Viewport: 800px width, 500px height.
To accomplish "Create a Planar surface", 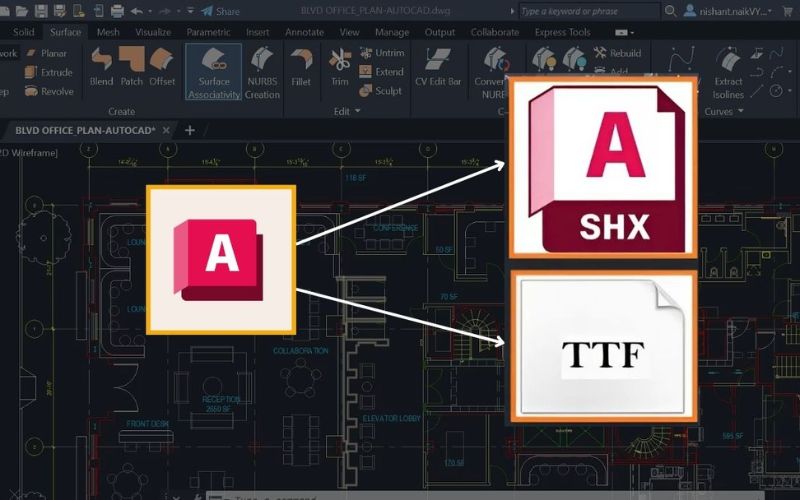I will pos(47,53).
